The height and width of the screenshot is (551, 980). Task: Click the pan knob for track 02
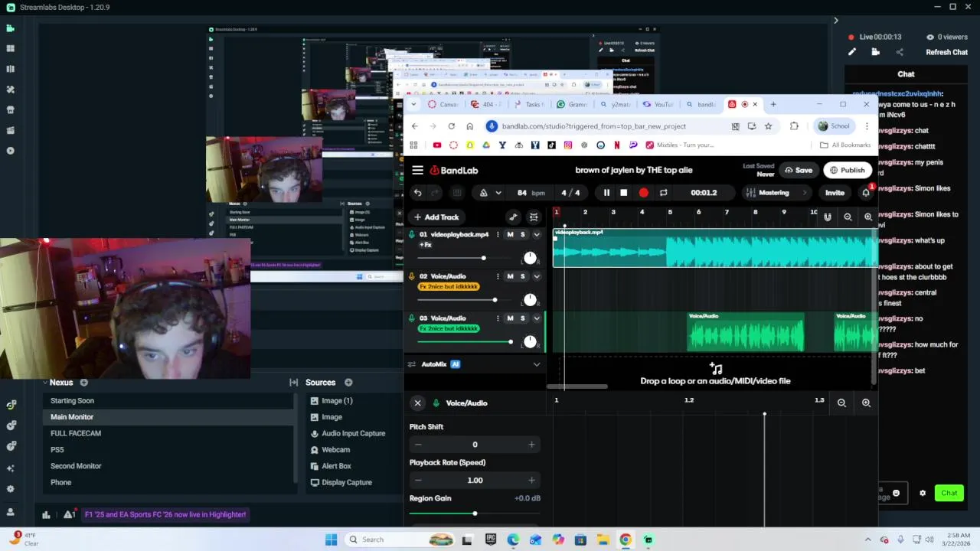click(x=530, y=299)
